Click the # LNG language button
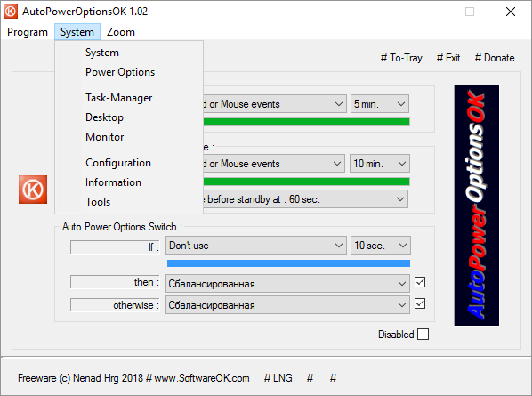 [x=278, y=378]
